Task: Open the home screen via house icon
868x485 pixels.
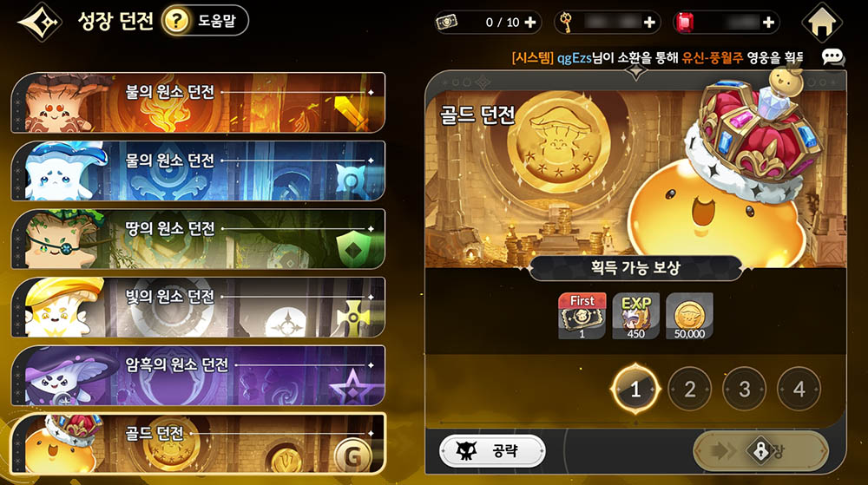Action: coord(822,23)
